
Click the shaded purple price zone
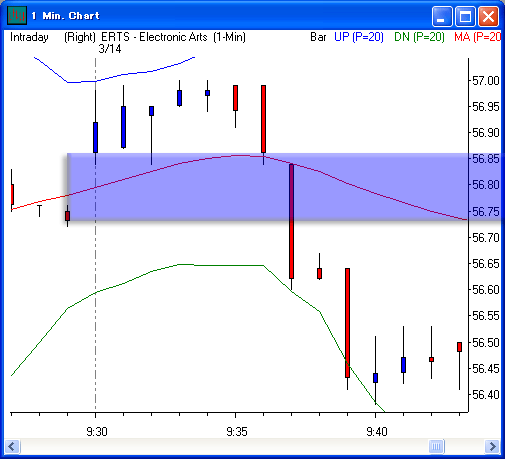284,187
